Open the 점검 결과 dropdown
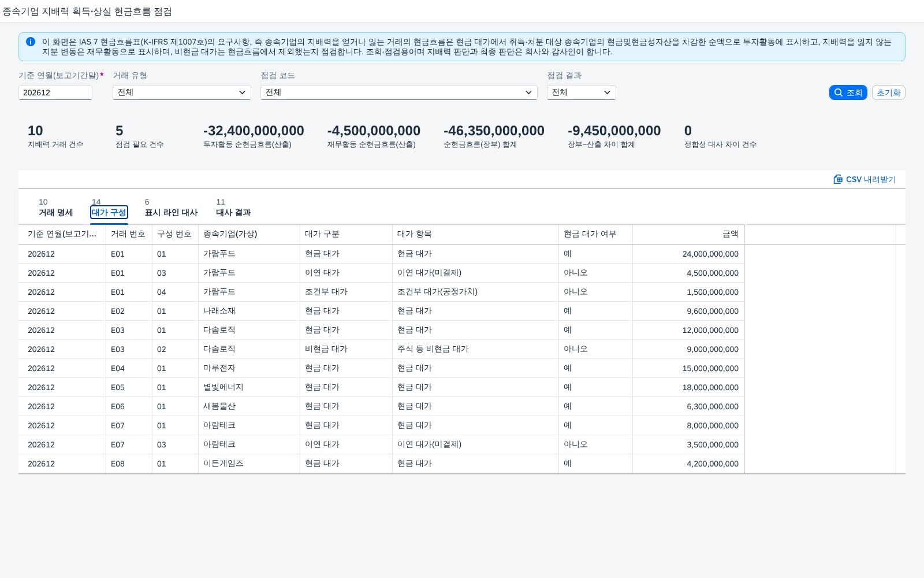This screenshot has width=924, height=578. [x=582, y=92]
